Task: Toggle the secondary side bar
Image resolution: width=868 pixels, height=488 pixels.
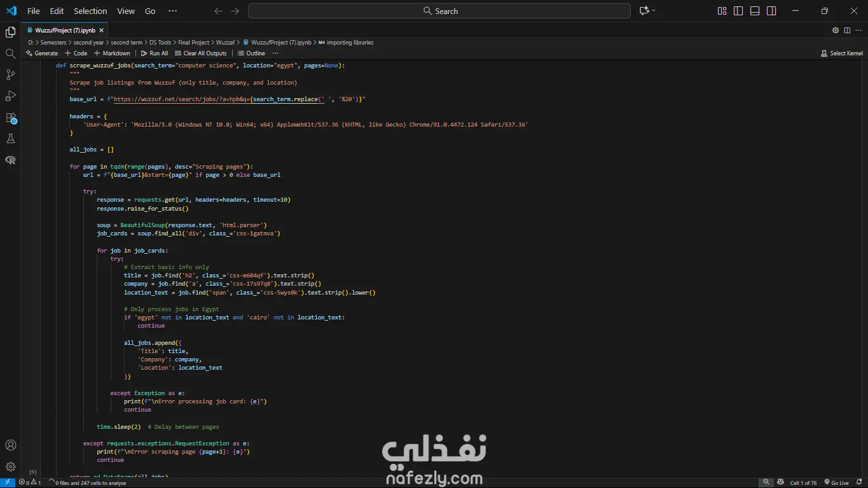Action: tap(771, 11)
